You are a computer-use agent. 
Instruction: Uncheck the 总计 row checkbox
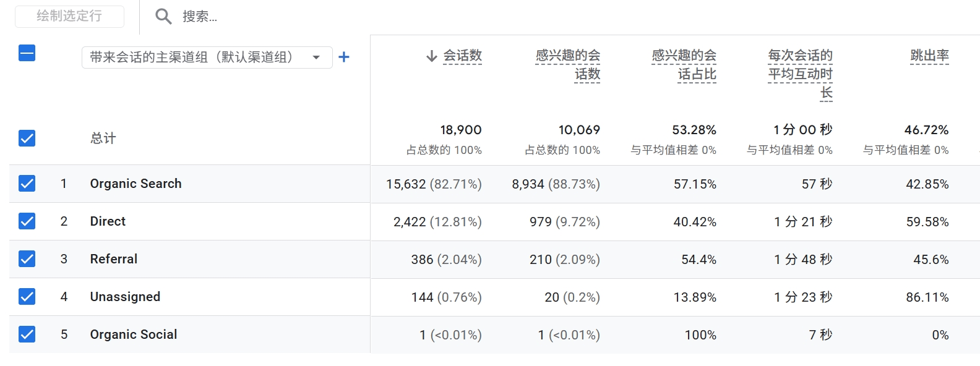27,138
